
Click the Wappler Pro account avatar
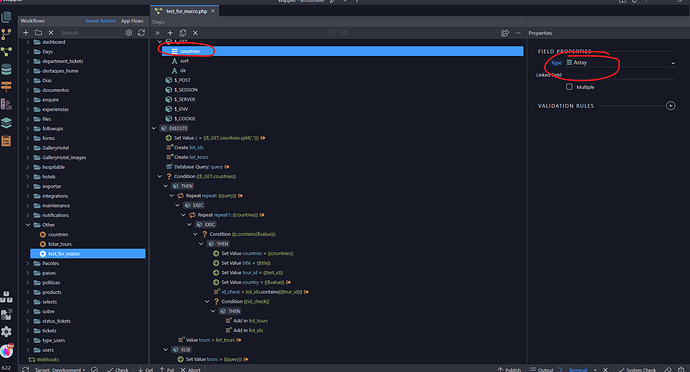(7, 351)
